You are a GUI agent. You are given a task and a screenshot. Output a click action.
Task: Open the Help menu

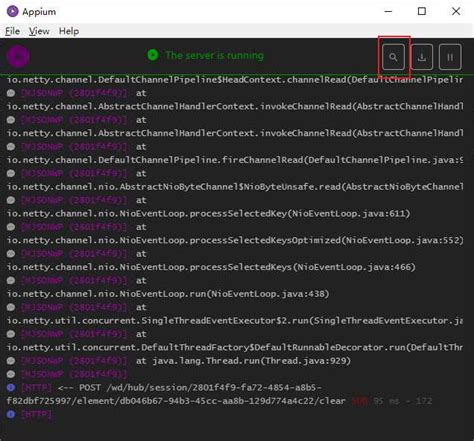pyautogui.click(x=69, y=31)
